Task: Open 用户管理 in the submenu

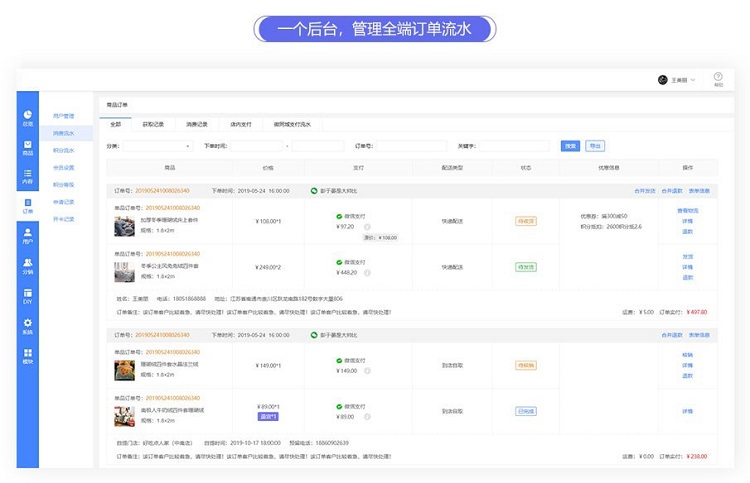Action: (x=64, y=116)
